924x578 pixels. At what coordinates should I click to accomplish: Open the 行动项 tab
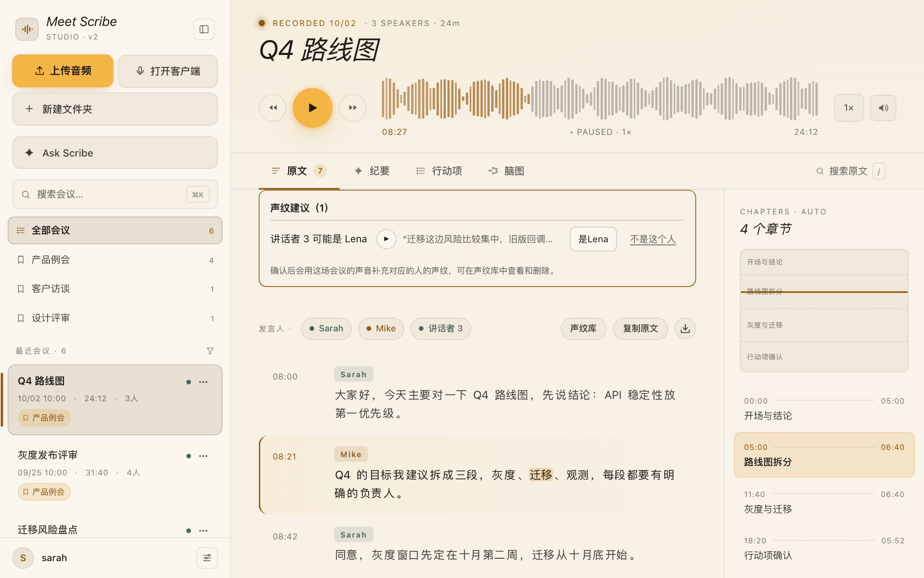(439, 171)
